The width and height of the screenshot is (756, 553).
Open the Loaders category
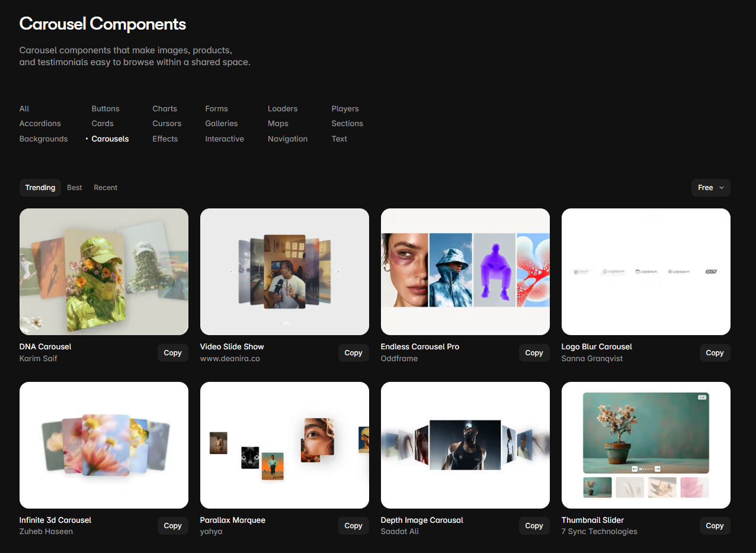[283, 109]
